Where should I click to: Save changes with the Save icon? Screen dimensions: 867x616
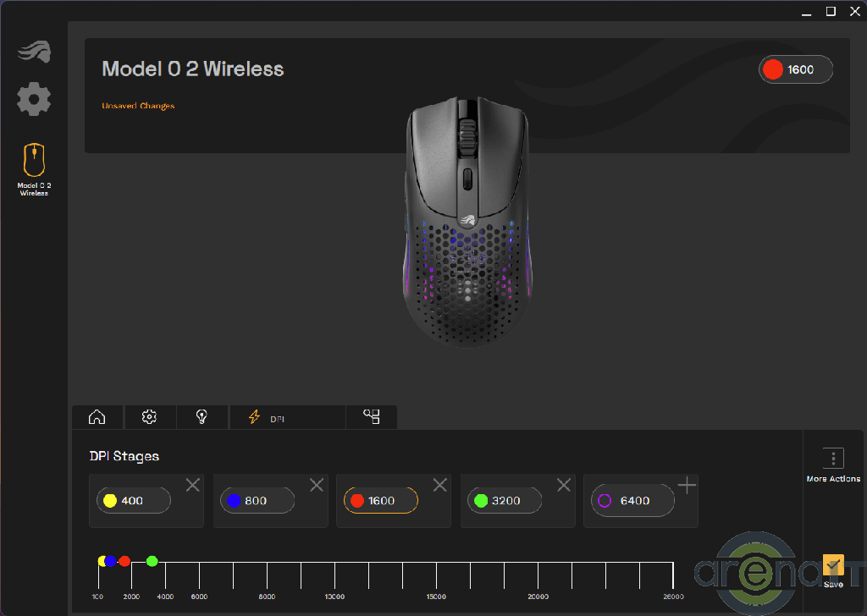833,565
